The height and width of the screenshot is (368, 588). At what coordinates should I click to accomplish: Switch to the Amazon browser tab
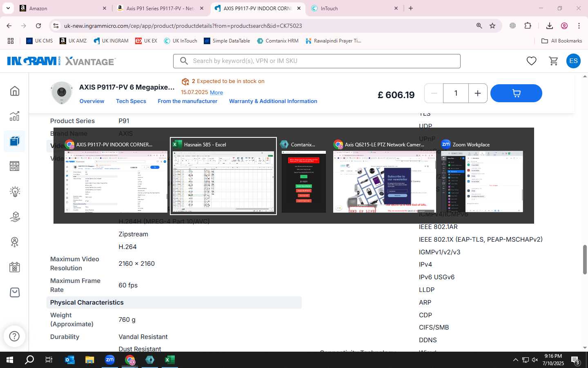pos(63,8)
